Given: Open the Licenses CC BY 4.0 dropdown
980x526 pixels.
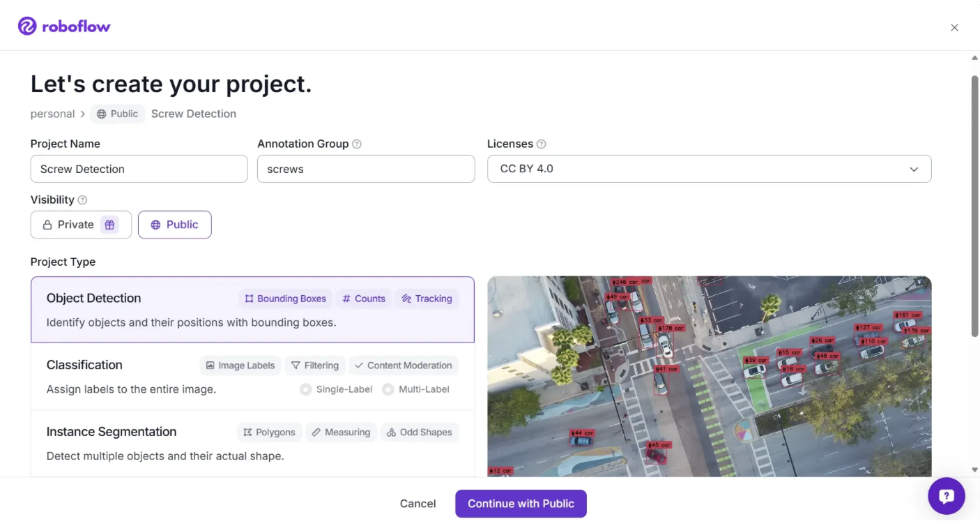Looking at the screenshot, I should [x=709, y=169].
